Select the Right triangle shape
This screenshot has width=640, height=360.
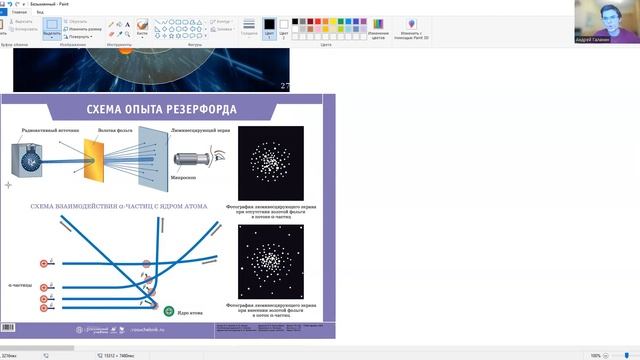pos(157,29)
